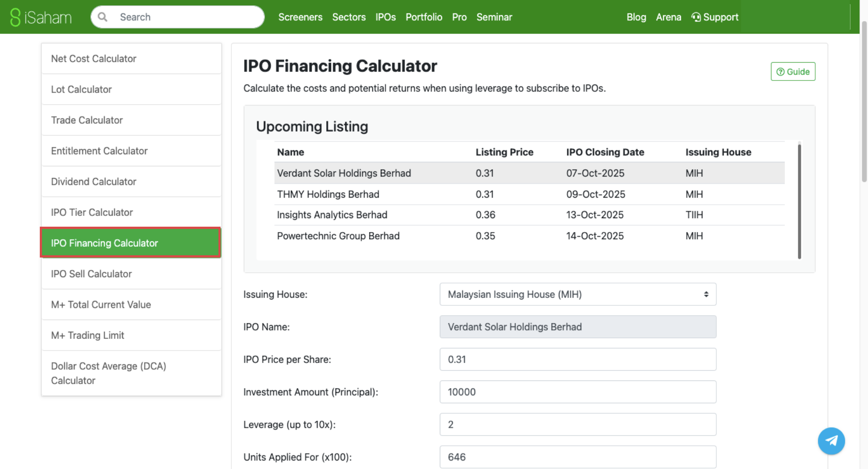Click the search magnifier icon
The width and height of the screenshot is (868, 469).
[x=102, y=17]
